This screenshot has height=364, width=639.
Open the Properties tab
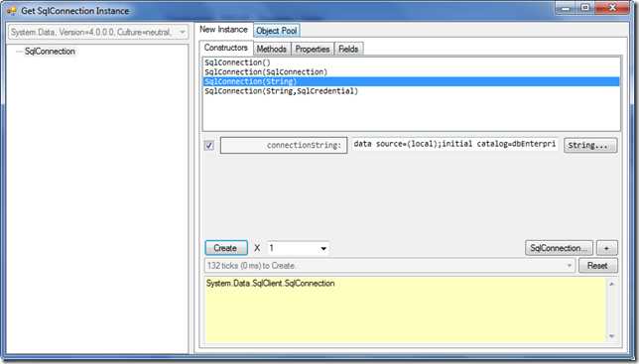click(313, 49)
